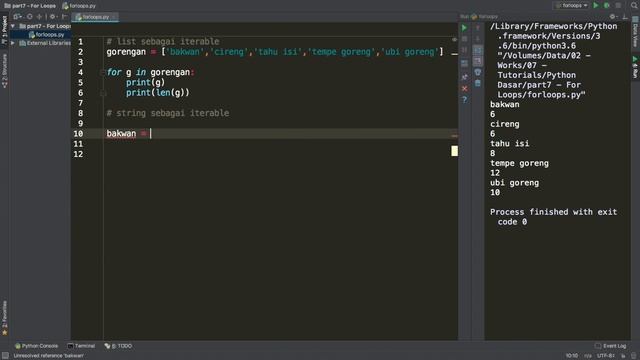Toggle soft-wrap in Run console
The image size is (640, 360).
click(x=478, y=50)
